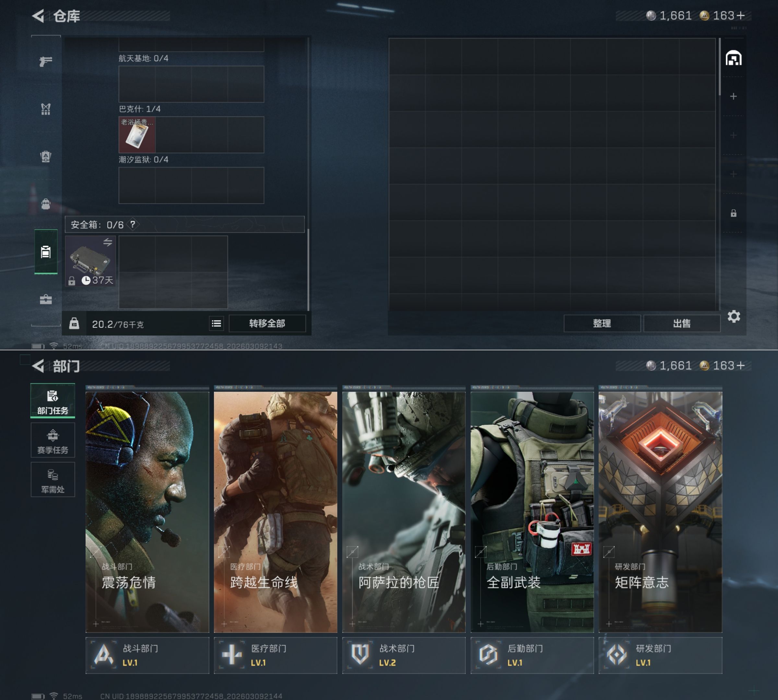The width and height of the screenshot is (778, 700).
Task: Go back from the 仓库 screen
Action: [38, 16]
